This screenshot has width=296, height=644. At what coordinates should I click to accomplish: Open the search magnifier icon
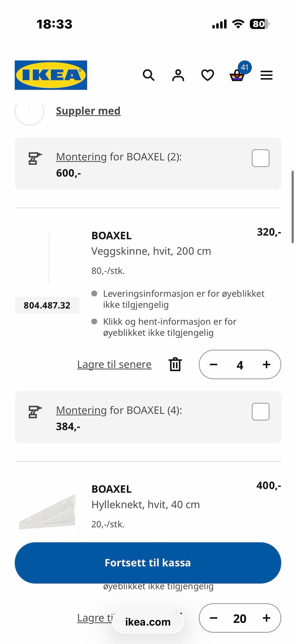[x=149, y=75]
